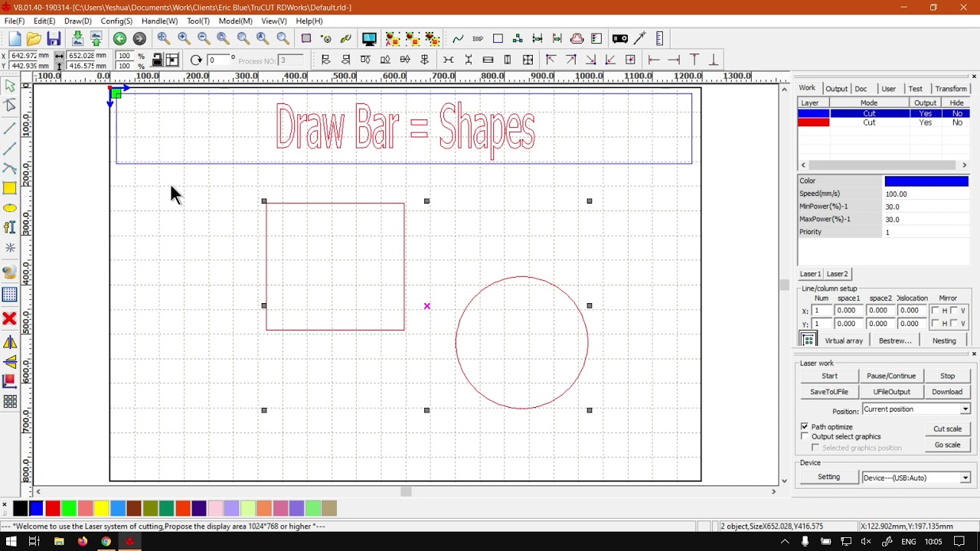980x551 pixels.
Task: Click the Open folder icon
Action: click(34, 39)
